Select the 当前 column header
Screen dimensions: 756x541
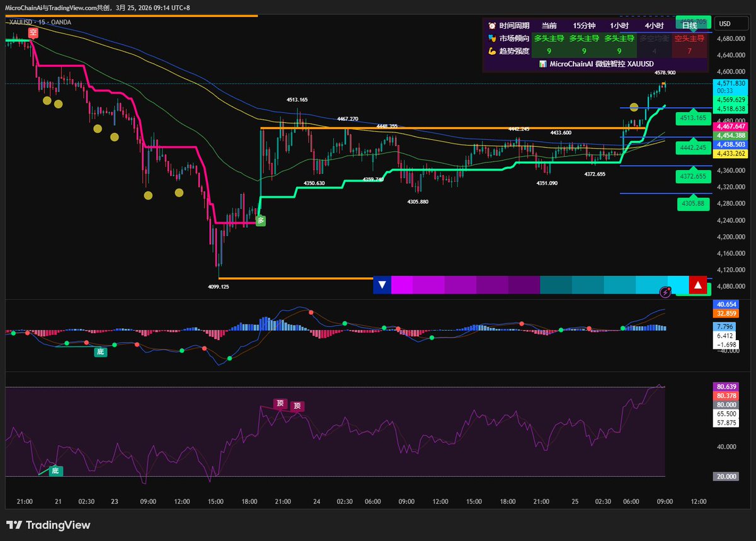point(549,26)
